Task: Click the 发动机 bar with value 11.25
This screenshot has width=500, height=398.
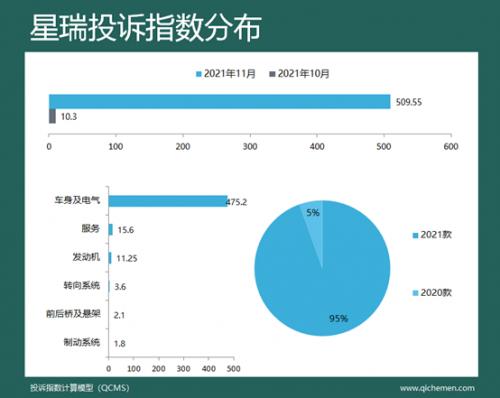Action: click(110, 258)
